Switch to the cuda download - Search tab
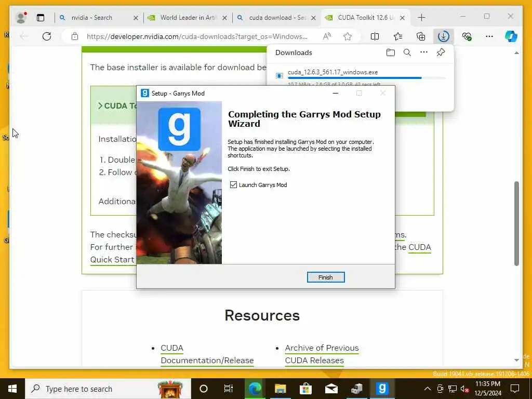 [x=276, y=18]
